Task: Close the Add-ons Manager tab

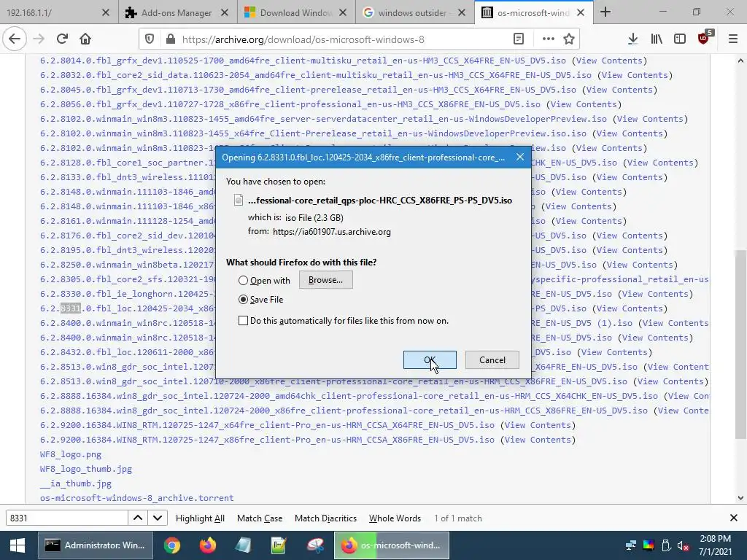Action: pos(225,13)
